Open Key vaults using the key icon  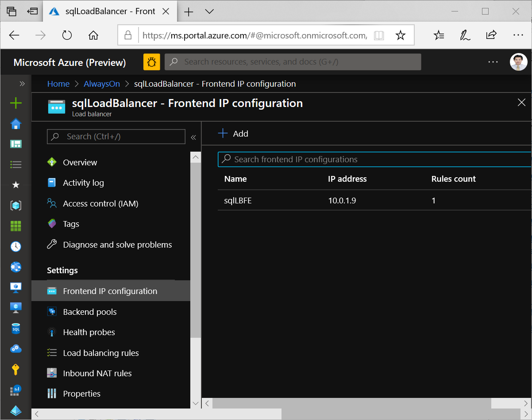click(16, 369)
